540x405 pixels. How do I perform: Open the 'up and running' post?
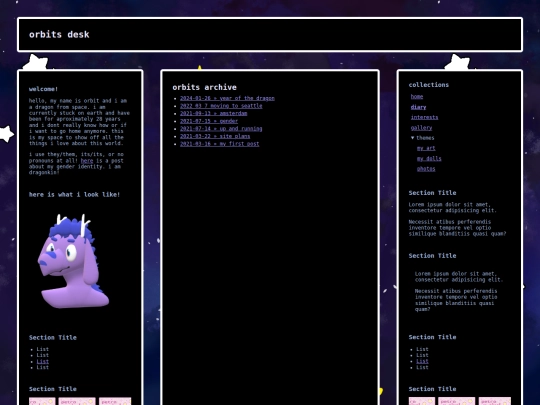221,128
